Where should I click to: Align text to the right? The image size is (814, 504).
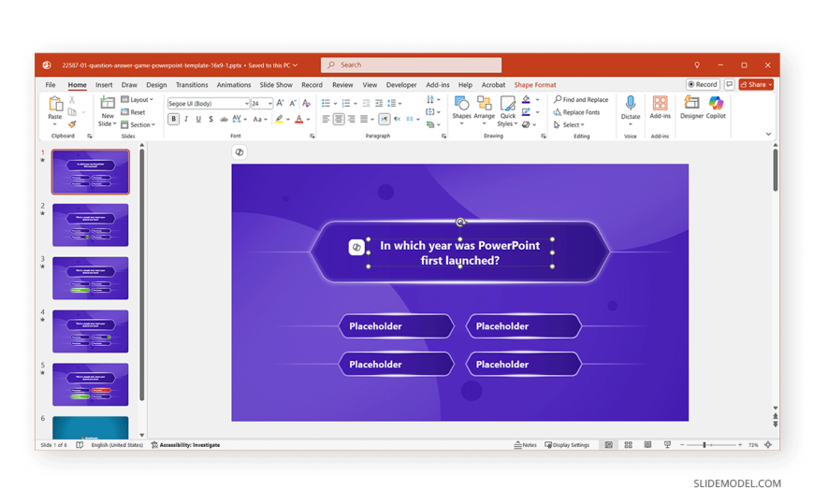pyautogui.click(x=352, y=120)
